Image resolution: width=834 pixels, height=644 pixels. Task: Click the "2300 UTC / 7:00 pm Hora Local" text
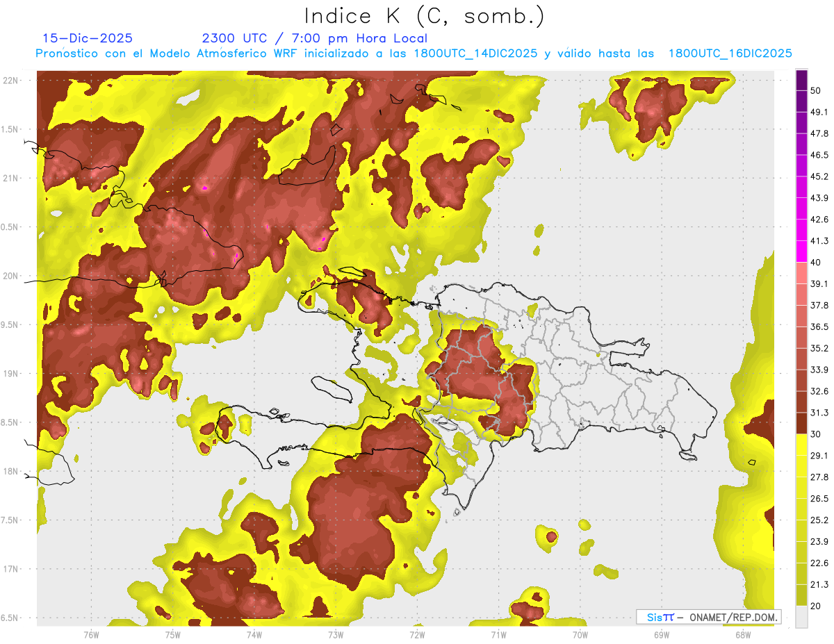[314, 38]
